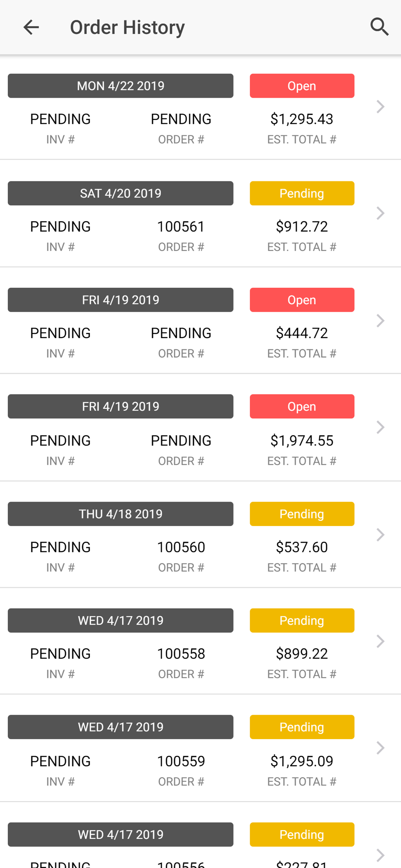Image resolution: width=401 pixels, height=868 pixels.
Task: Tap the Pending badge on order 100559
Action: coord(302,727)
